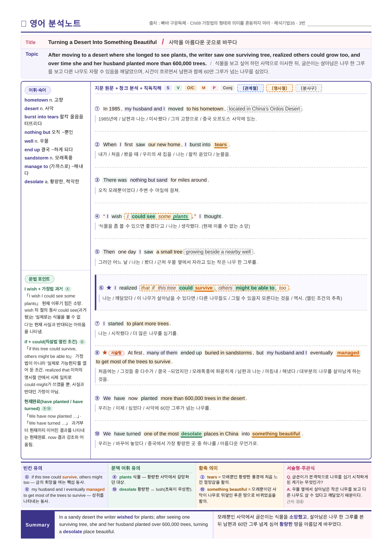392x555 pixels.
Task: Select the S legend badge
Action: [x=168, y=88]
